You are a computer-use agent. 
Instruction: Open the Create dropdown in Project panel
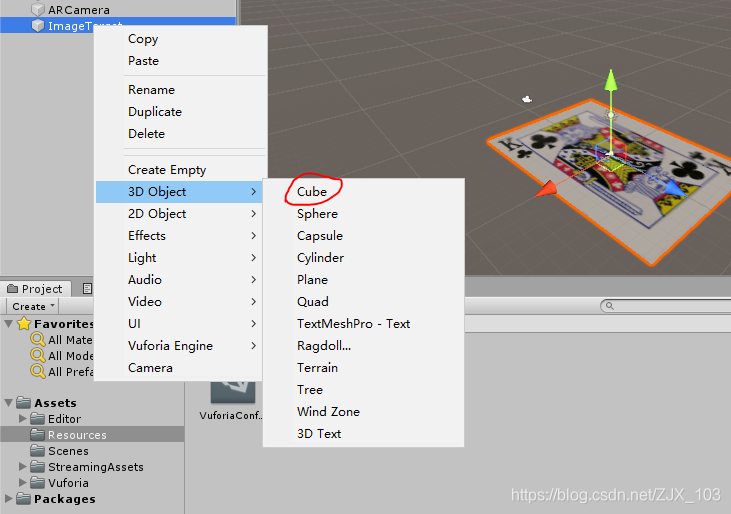33,306
